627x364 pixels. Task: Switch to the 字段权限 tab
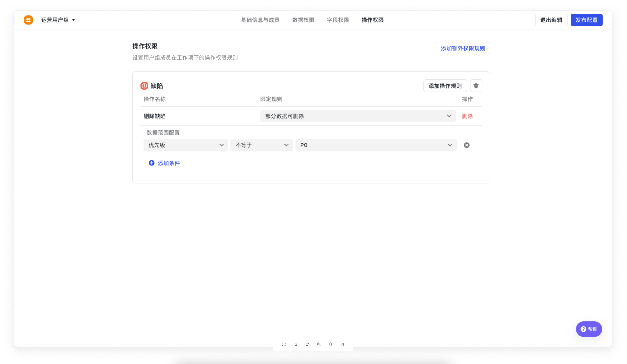(x=338, y=20)
